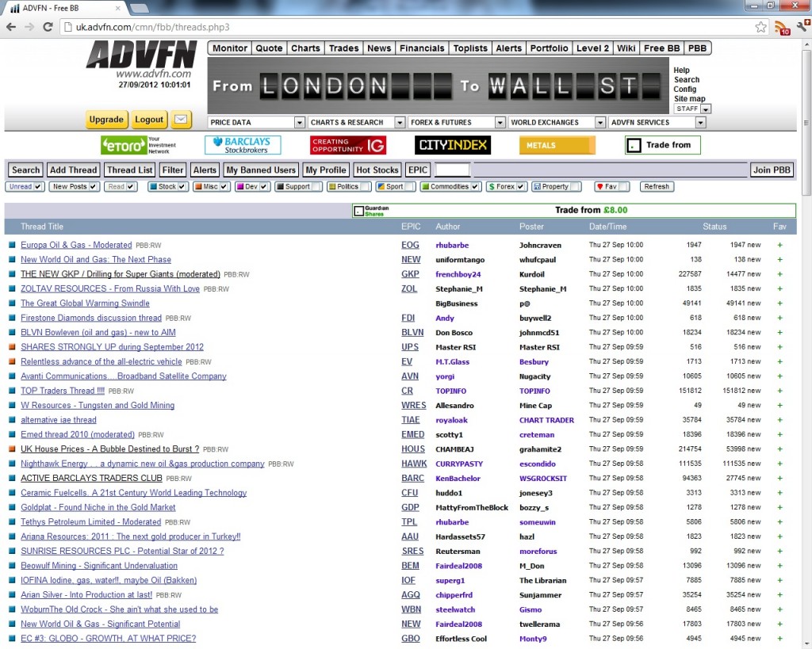
Task: Enable the Support category filter
Action: click(x=316, y=187)
